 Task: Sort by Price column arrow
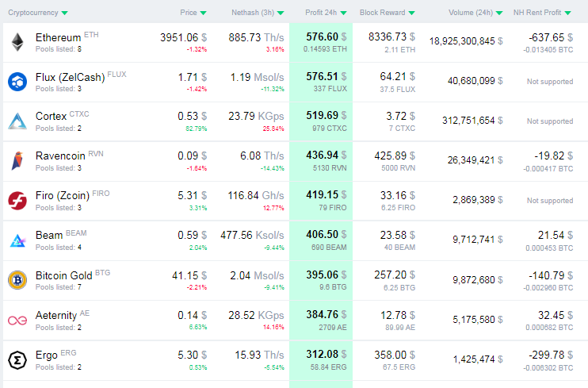(203, 13)
